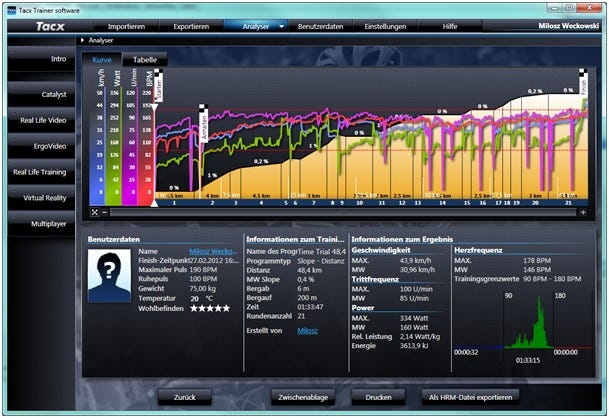The height and width of the screenshot is (418, 609).
Task: Click the BPM heart rate axis color bar
Action: [x=146, y=146]
